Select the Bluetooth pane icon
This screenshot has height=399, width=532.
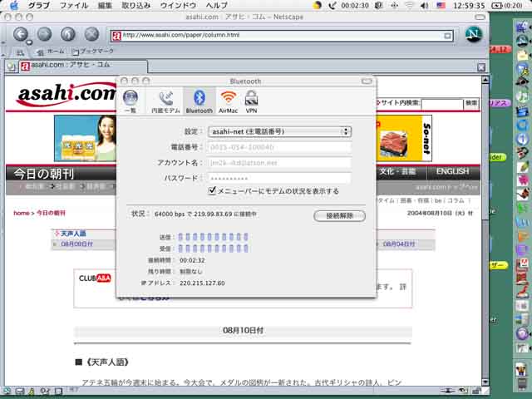(199, 101)
